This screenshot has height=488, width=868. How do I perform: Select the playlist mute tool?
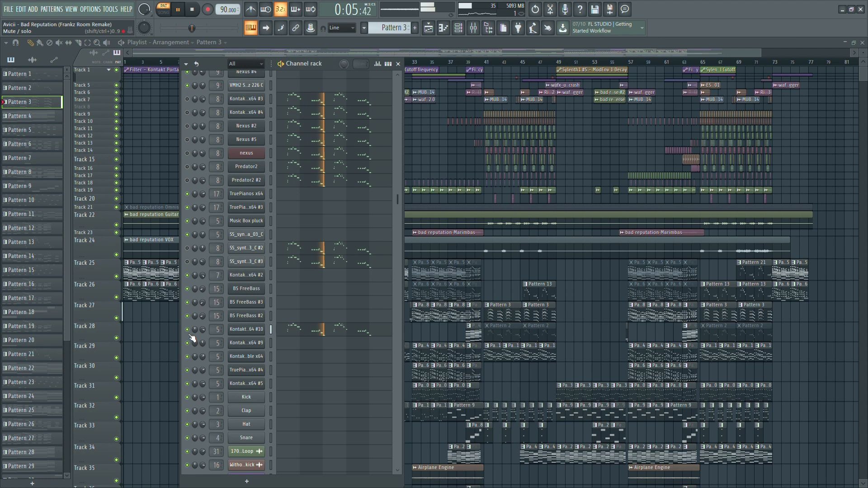[x=59, y=42]
